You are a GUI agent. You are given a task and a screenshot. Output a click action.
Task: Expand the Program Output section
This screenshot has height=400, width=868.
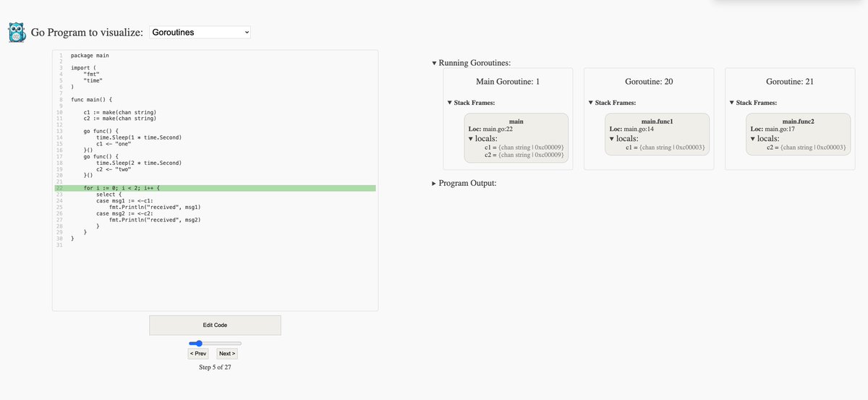[464, 183]
